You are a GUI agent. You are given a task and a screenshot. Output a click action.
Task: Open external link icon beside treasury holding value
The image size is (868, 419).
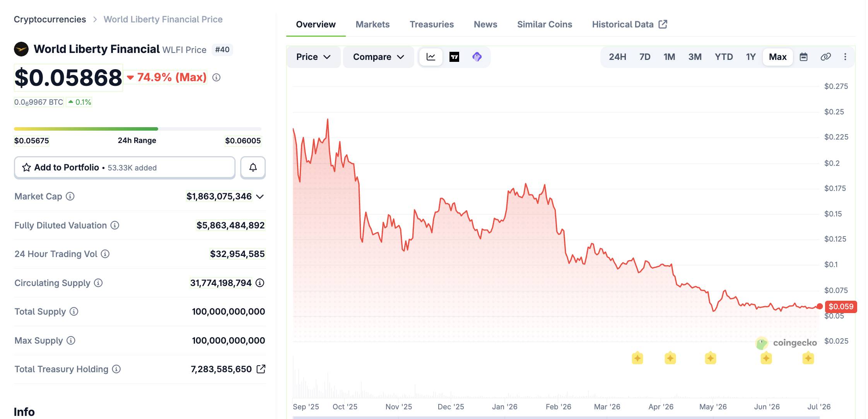click(x=261, y=369)
